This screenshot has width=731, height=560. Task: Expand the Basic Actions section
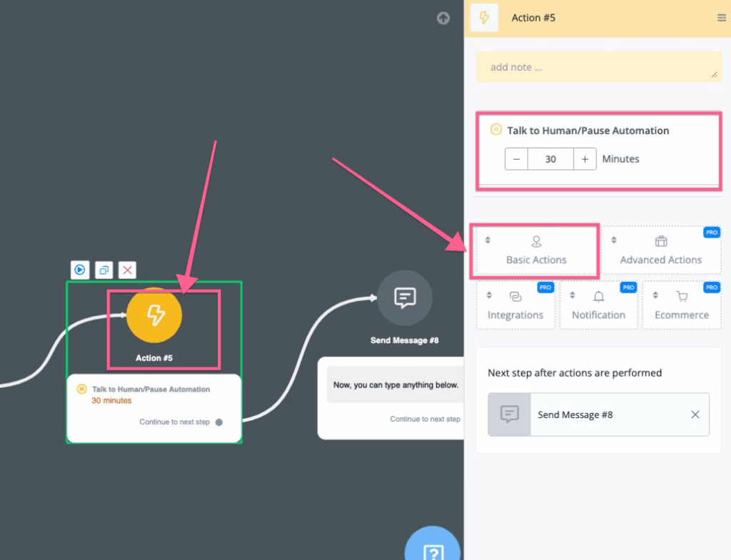[536, 250]
